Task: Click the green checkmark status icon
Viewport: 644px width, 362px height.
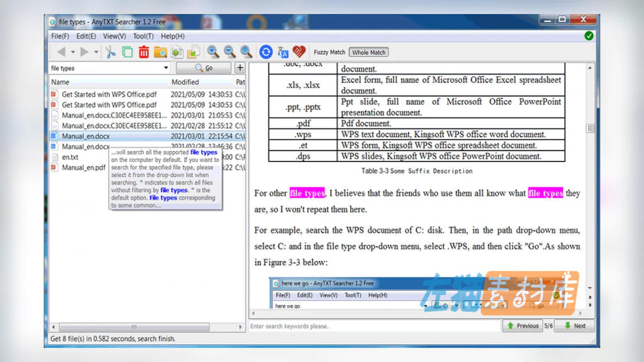Action: (x=589, y=36)
